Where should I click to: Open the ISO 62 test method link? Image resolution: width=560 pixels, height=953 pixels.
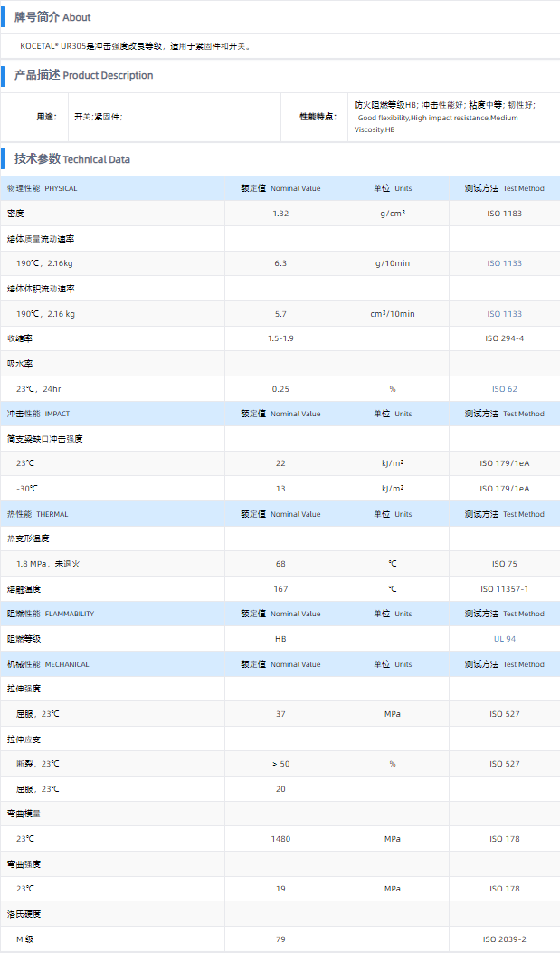(504, 389)
